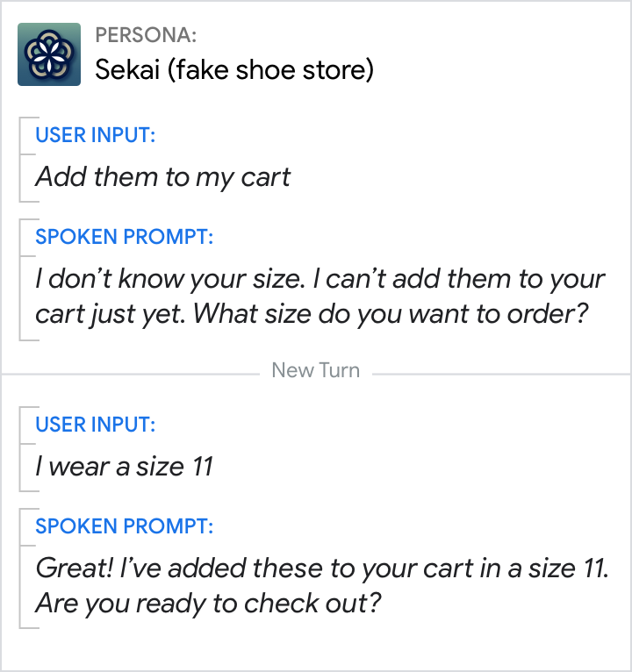Click the USER INPUT label below New Turn
632x672 pixels.
(x=96, y=425)
